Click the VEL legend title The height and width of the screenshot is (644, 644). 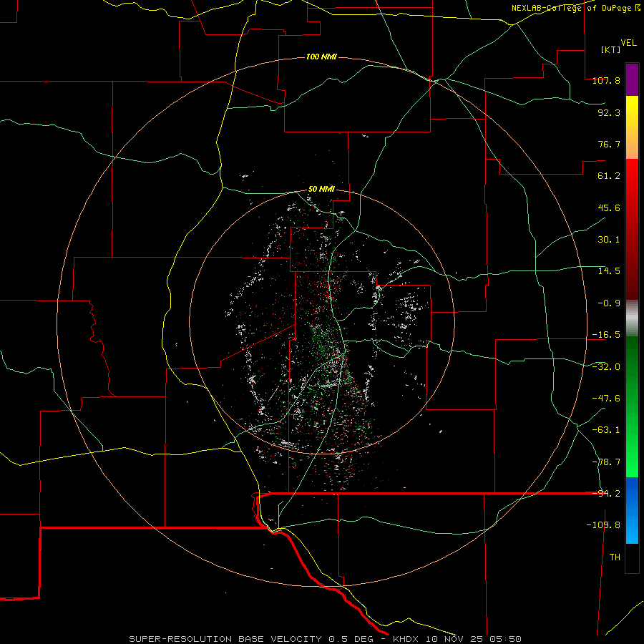[x=628, y=43]
